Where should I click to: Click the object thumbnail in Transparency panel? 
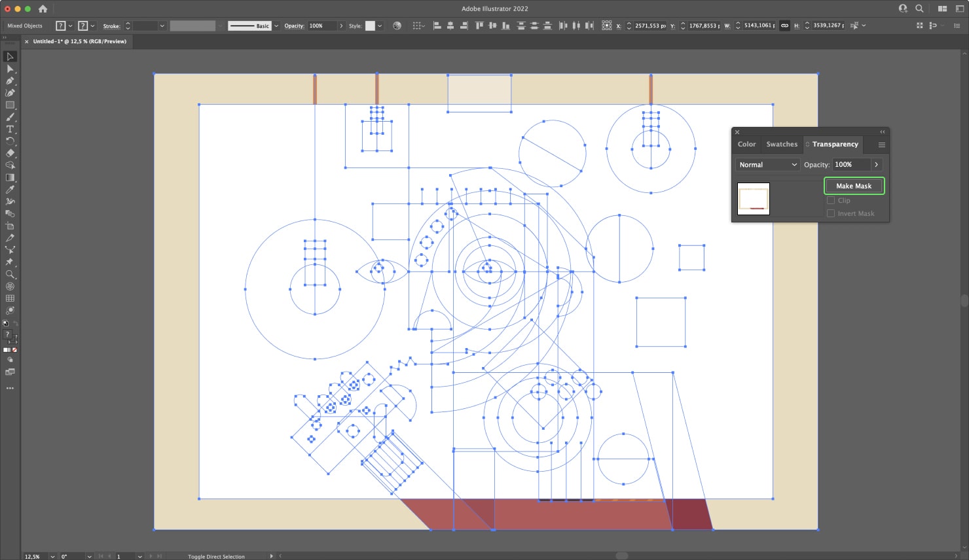point(754,198)
